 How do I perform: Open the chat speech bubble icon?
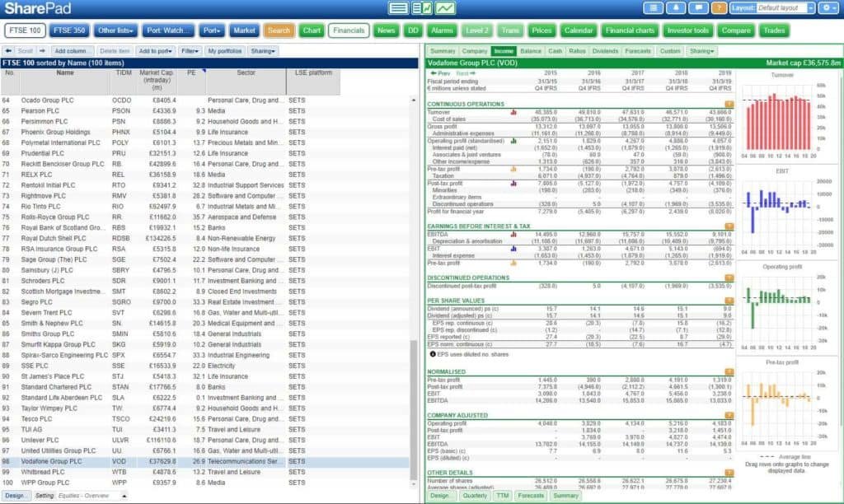(x=698, y=8)
